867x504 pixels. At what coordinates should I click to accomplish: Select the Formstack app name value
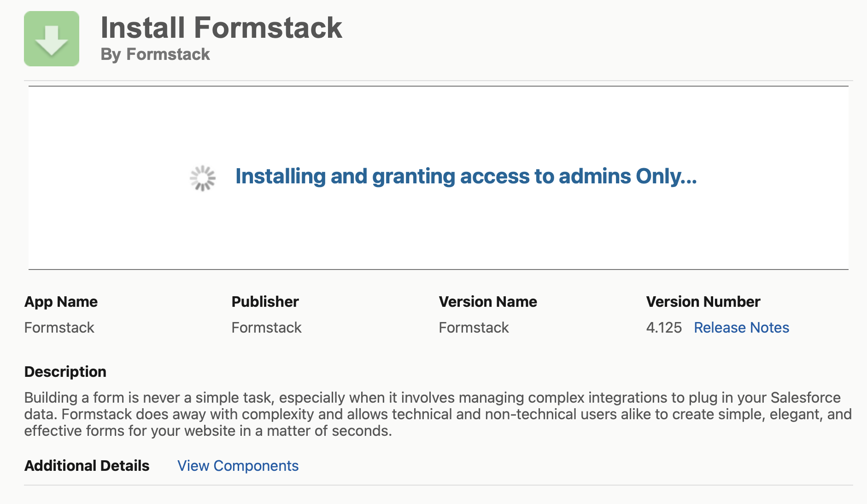pos(59,328)
